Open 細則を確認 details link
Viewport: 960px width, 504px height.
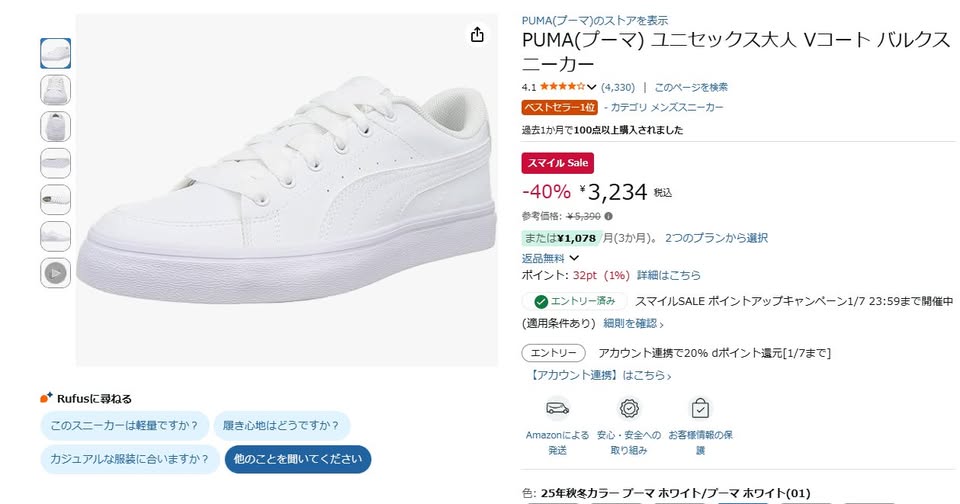(x=634, y=323)
